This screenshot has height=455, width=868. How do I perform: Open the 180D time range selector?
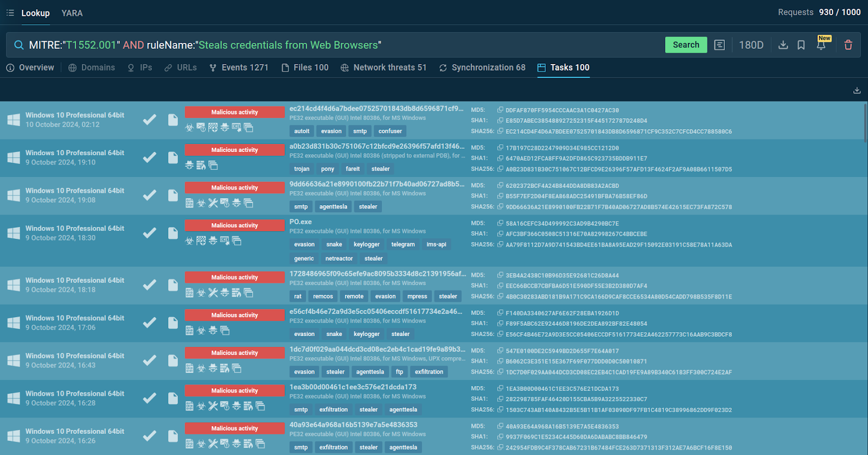point(751,45)
